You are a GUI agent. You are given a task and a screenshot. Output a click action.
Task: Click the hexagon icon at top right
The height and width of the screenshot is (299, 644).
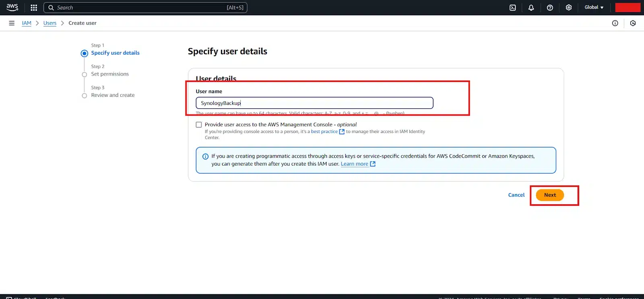click(633, 23)
